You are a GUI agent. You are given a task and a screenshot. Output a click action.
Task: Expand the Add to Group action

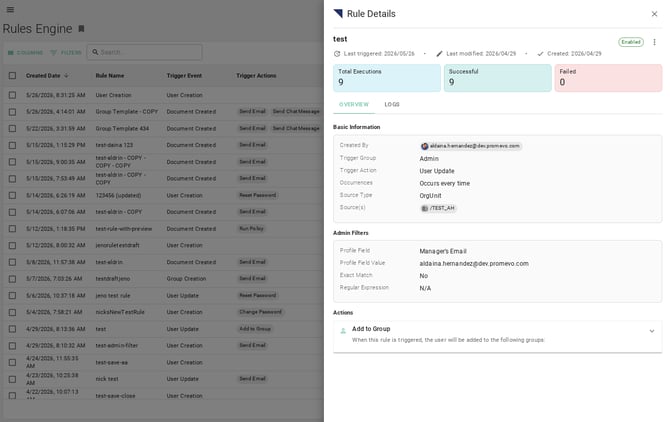tap(652, 331)
